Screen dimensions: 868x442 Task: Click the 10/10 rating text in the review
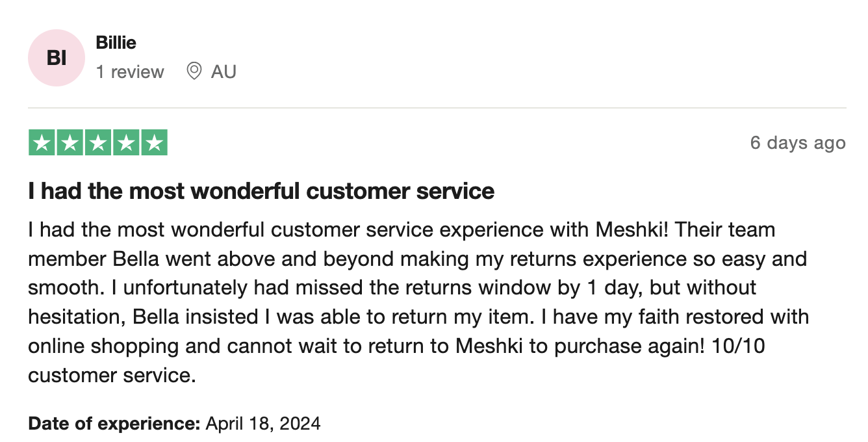click(738, 346)
